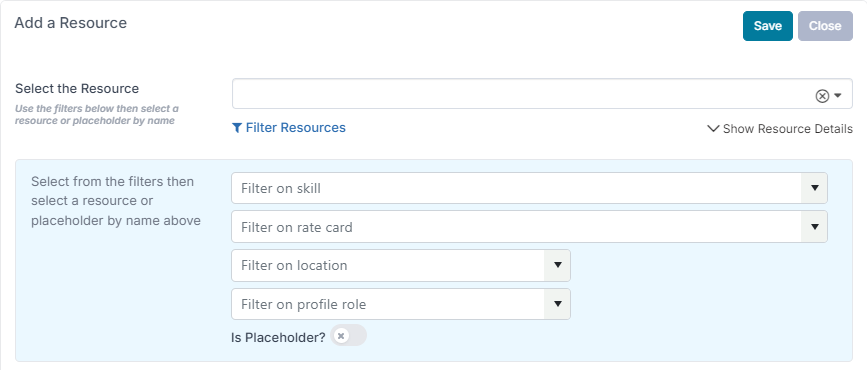
Task: Save the resource
Action: tap(767, 26)
